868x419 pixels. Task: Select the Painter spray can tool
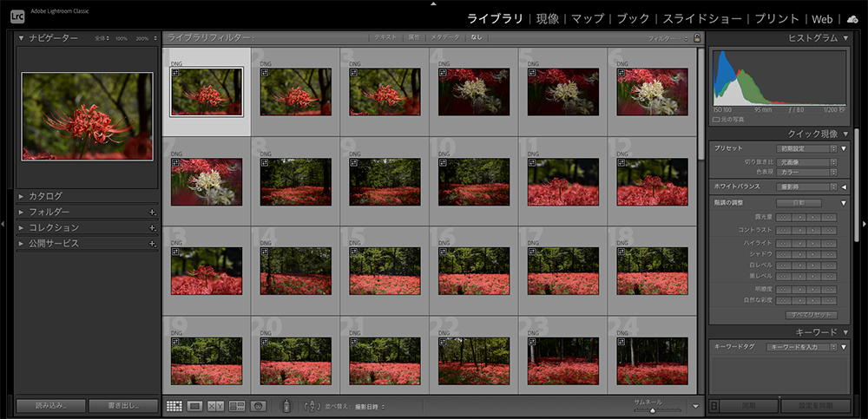(x=286, y=405)
